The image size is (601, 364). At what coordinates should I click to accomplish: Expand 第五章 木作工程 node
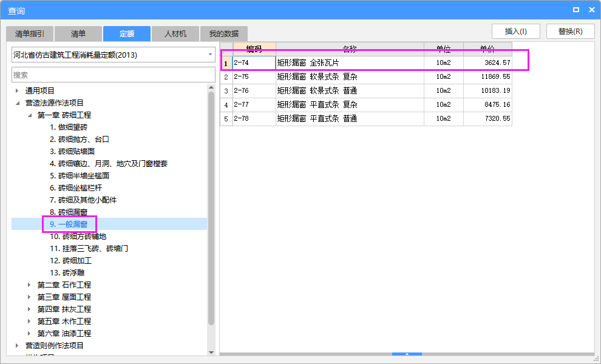(x=29, y=322)
